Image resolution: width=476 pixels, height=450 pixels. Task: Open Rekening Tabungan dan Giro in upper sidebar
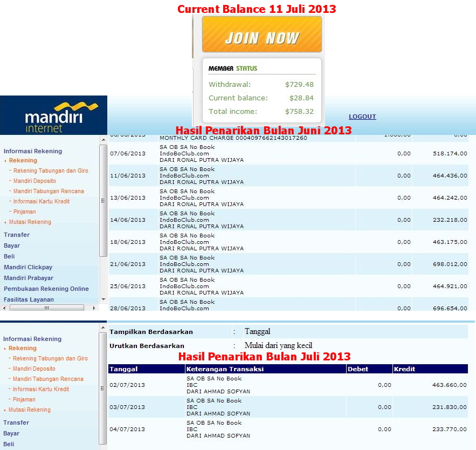51,171
